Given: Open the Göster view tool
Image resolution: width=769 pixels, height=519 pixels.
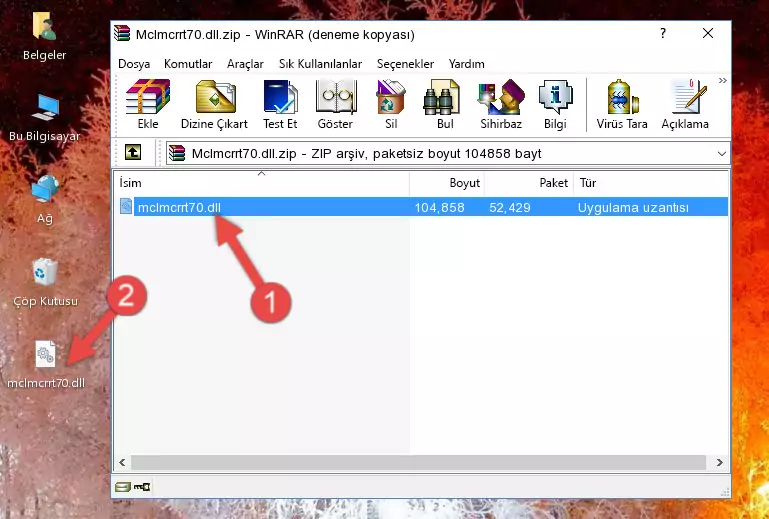Looking at the screenshot, I should pyautogui.click(x=335, y=104).
